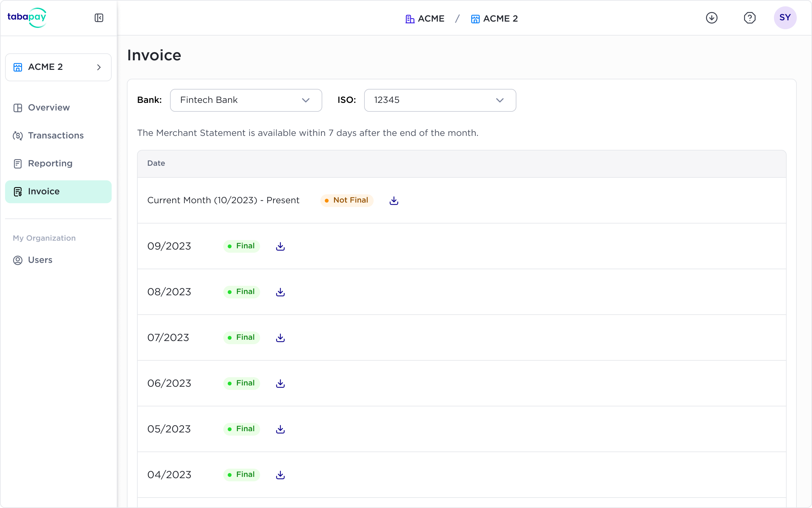The height and width of the screenshot is (508, 812).
Task: Open Reporting in the sidebar
Action: 58,163
